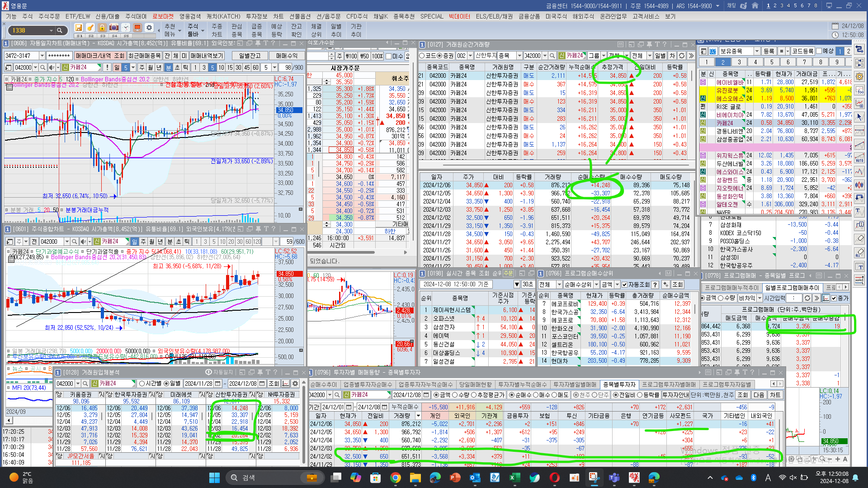
Task: Select 추정평균가 radio in [0796] window
Action: tap(474, 395)
